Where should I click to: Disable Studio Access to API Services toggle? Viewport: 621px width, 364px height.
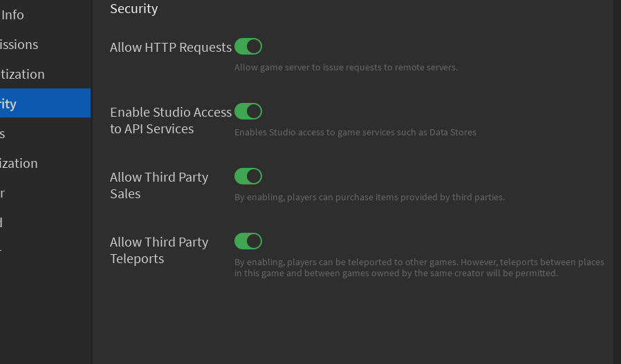click(248, 111)
